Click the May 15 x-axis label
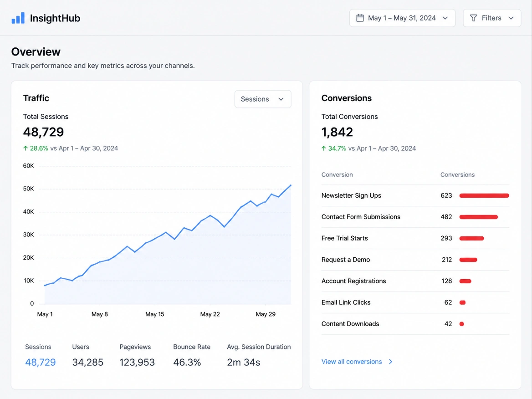Image resolution: width=532 pixels, height=399 pixels. (x=155, y=314)
